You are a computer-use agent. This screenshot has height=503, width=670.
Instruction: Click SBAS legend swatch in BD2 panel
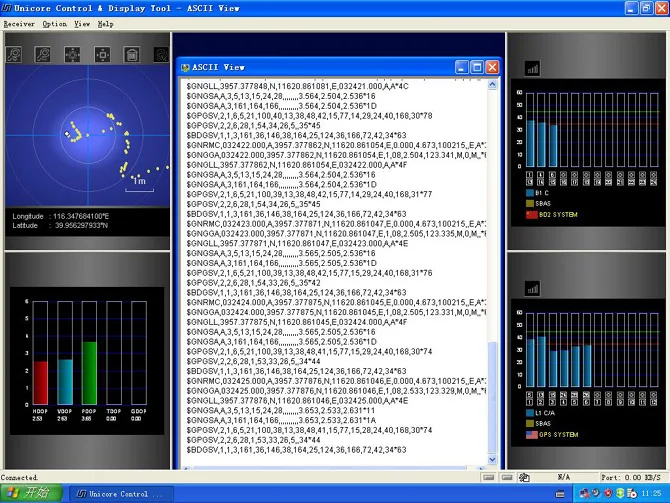(x=530, y=203)
